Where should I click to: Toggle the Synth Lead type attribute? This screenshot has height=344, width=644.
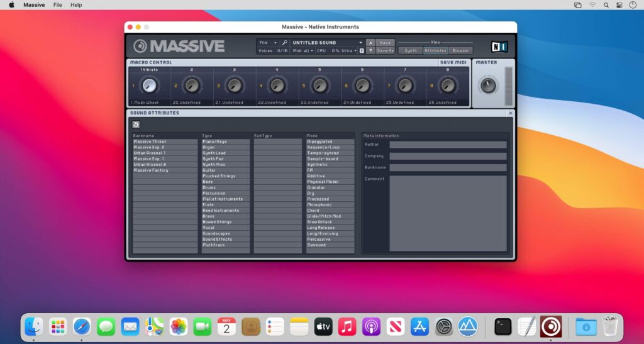(225, 153)
